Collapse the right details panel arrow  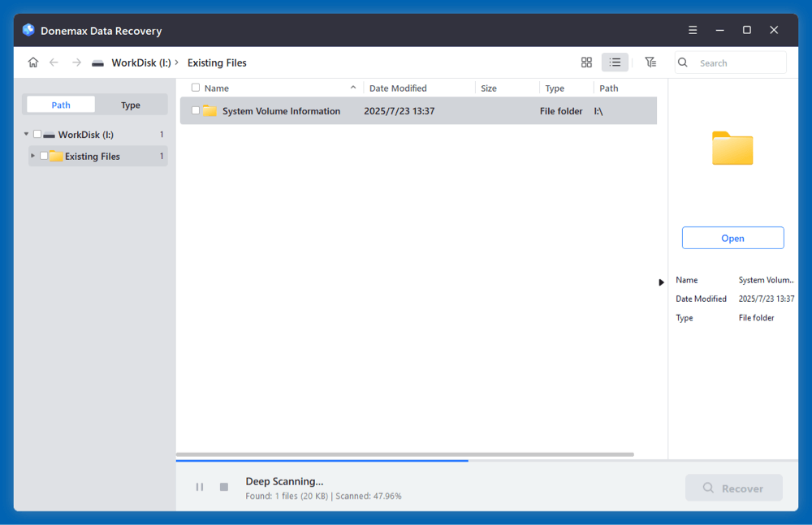coord(661,282)
